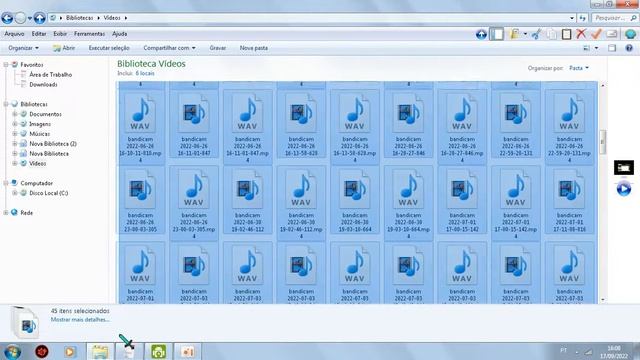640x360 pixels.
Task: Open the Arquivo menu
Action: [x=14, y=34]
